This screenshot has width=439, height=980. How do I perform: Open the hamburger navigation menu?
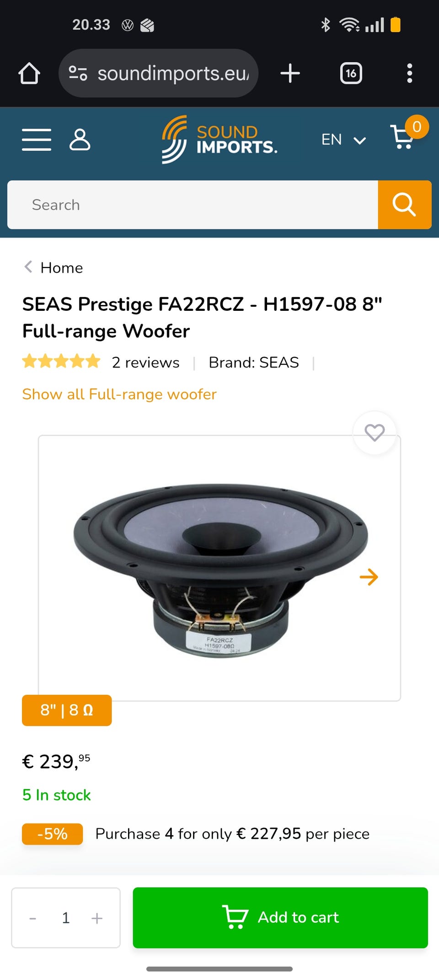pos(37,139)
